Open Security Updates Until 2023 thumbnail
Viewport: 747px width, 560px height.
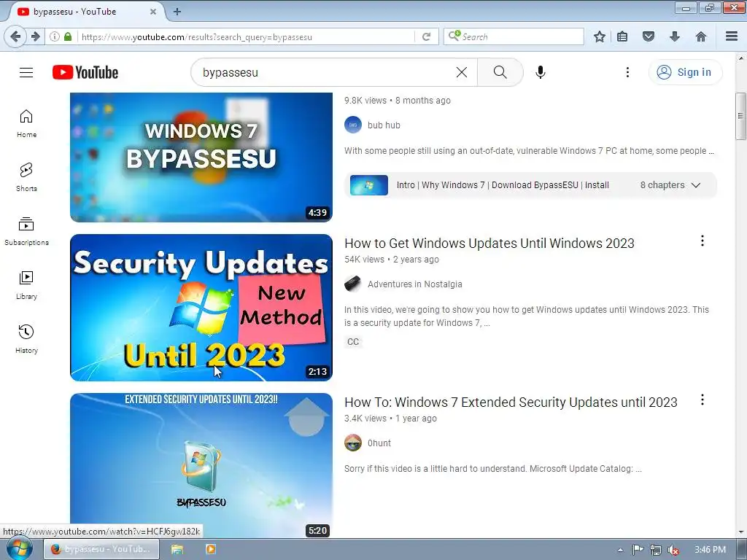click(201, 308)
